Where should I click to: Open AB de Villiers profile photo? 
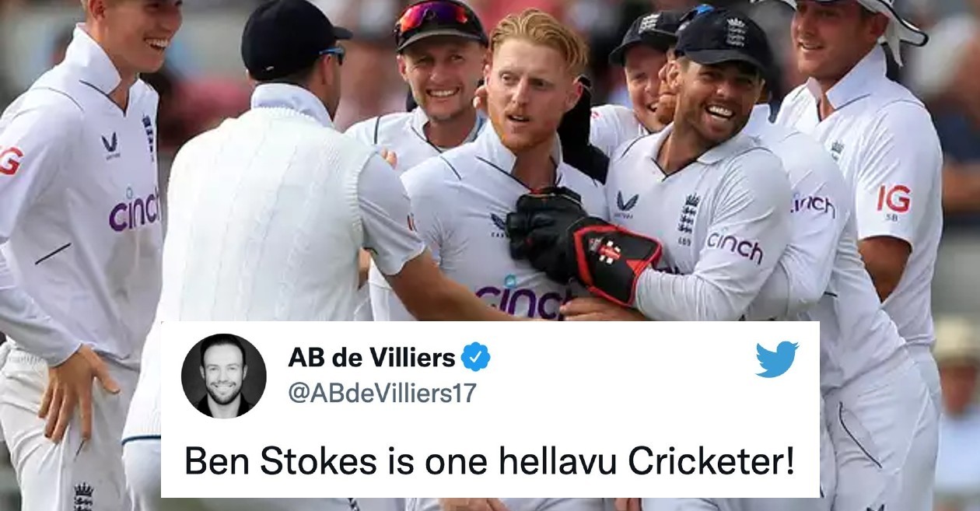pos(224,376)
